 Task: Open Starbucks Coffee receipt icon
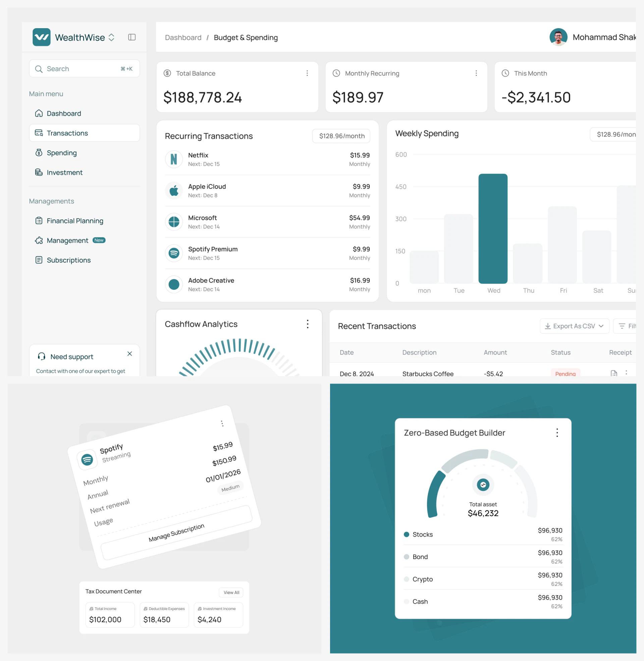[613, 373]
